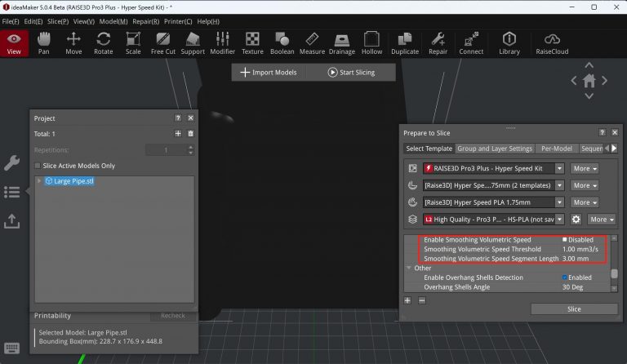Open the Support tool
The width and height of the screenshot is (627, 364).
tap(193, 43)
